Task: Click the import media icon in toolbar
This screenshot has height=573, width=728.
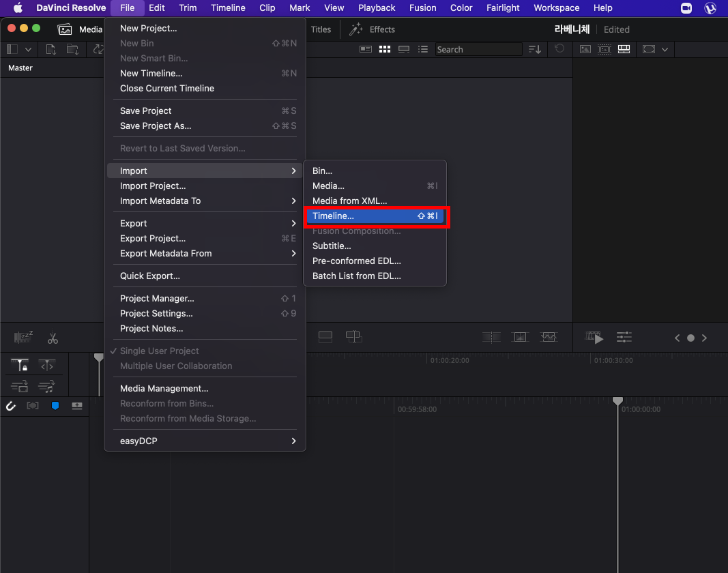Action: click(x=50, y=49)
